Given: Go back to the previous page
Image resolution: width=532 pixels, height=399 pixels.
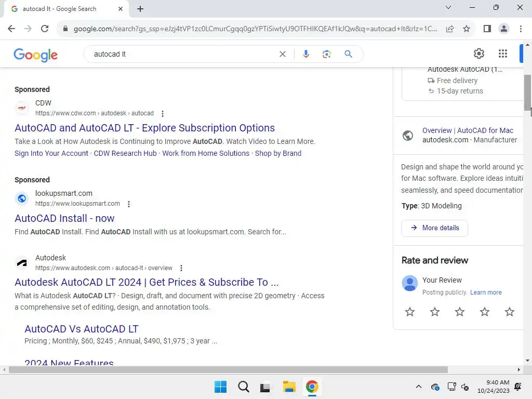Looking at the screenshot, I should tap(11, 29).
